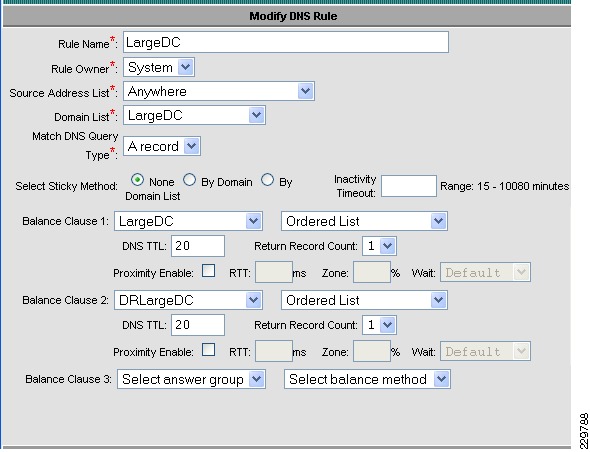Screen dimensions: 590x452
Task: Open Select balance method dropdown for Clause 3
Action: [x=367, y=379]
